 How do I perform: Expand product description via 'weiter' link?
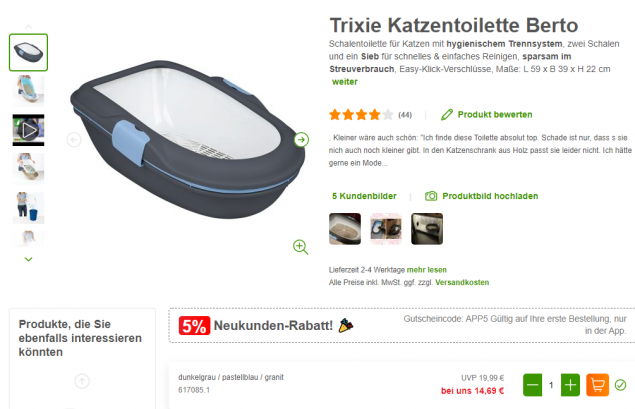[345, 82]
